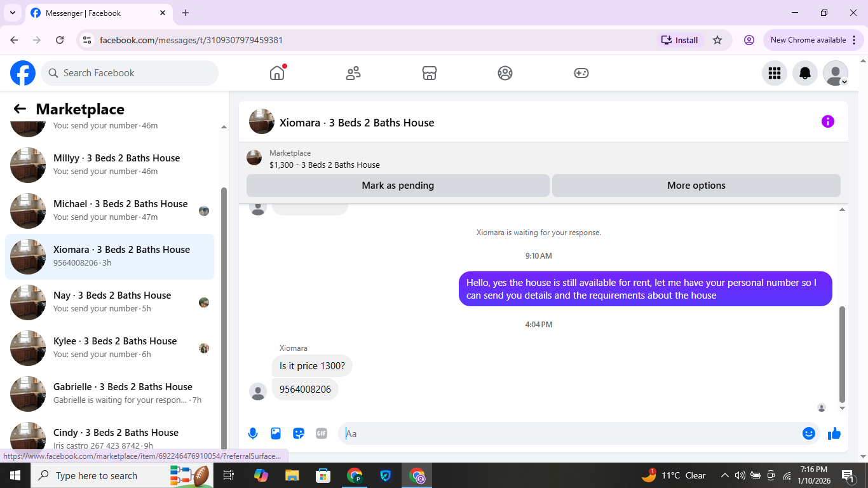The width and height of the screenshot is (868, 488).
Task: Click the address bar URL
Action: tap(191, 40)
